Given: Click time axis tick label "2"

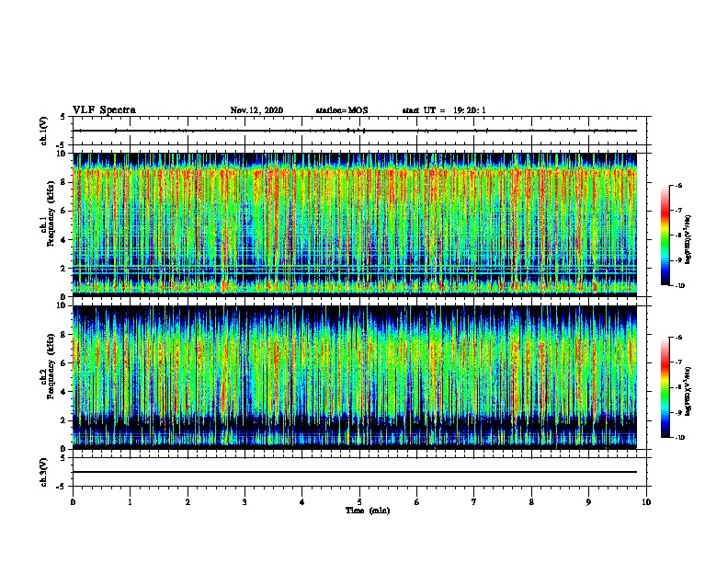Looking at the screenshot, I should point(188,502).
